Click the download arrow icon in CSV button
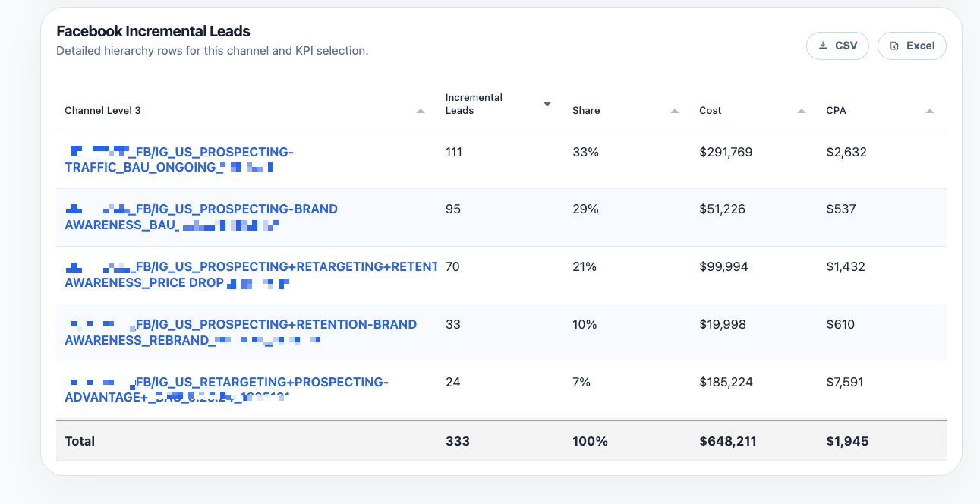Screen dimensions: 980x504 tap(823, 46)
